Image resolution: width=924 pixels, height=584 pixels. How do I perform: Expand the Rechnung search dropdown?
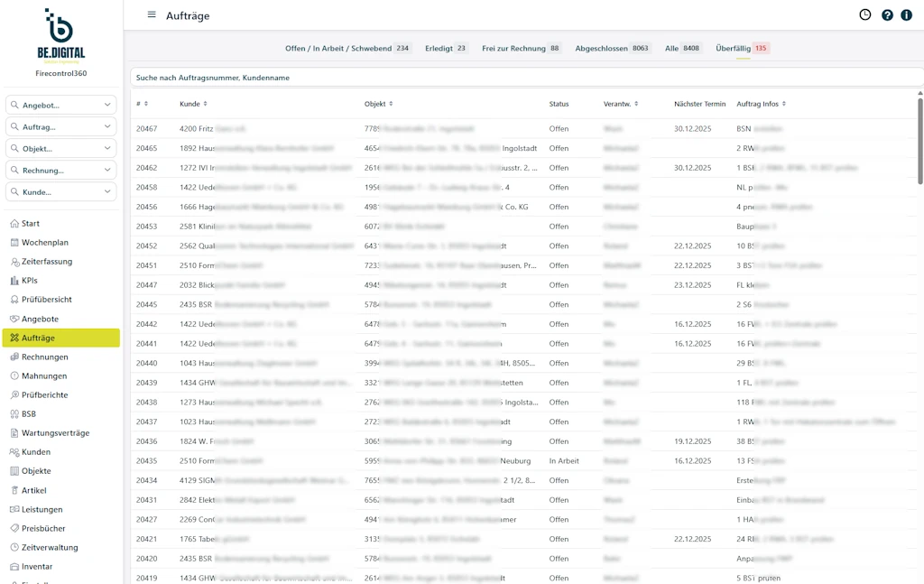(108, 171)
